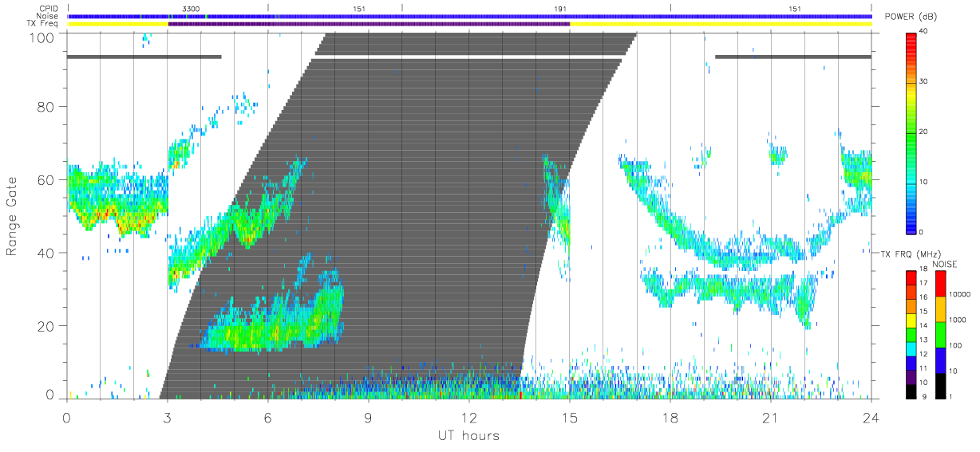Select CPID value "3300"

(191, 8)
